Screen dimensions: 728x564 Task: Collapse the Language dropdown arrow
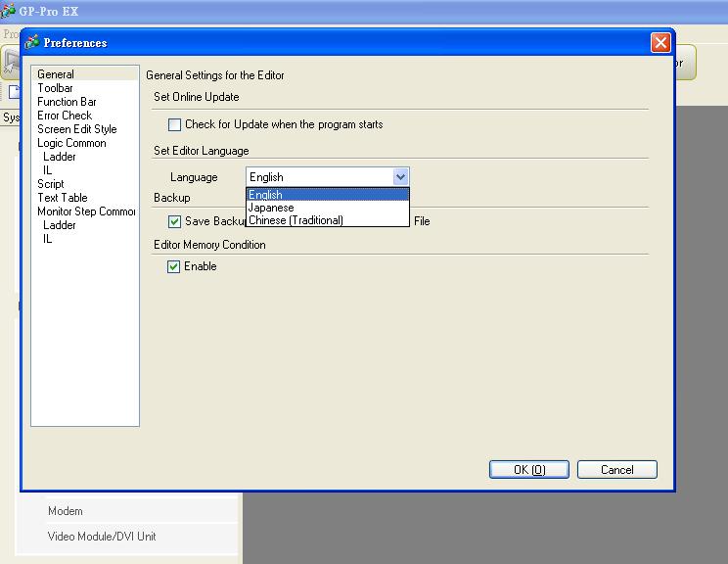399,177
